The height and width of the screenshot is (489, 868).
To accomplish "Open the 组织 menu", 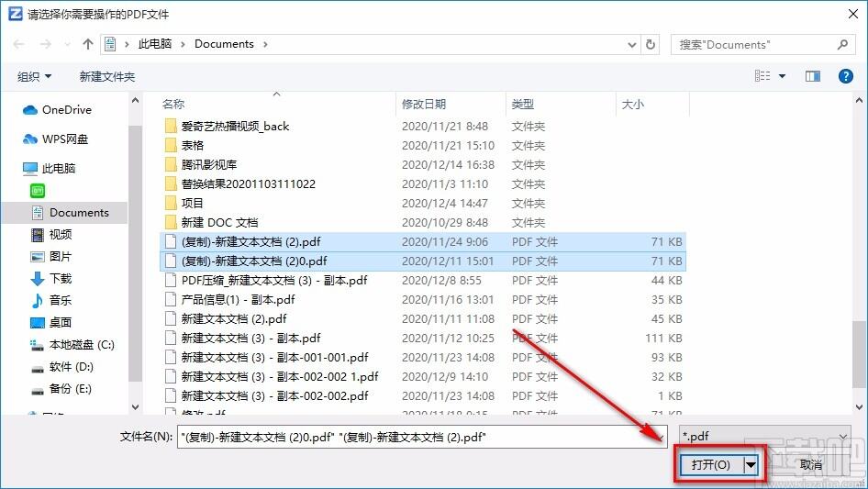I will (x=34, y=76).
